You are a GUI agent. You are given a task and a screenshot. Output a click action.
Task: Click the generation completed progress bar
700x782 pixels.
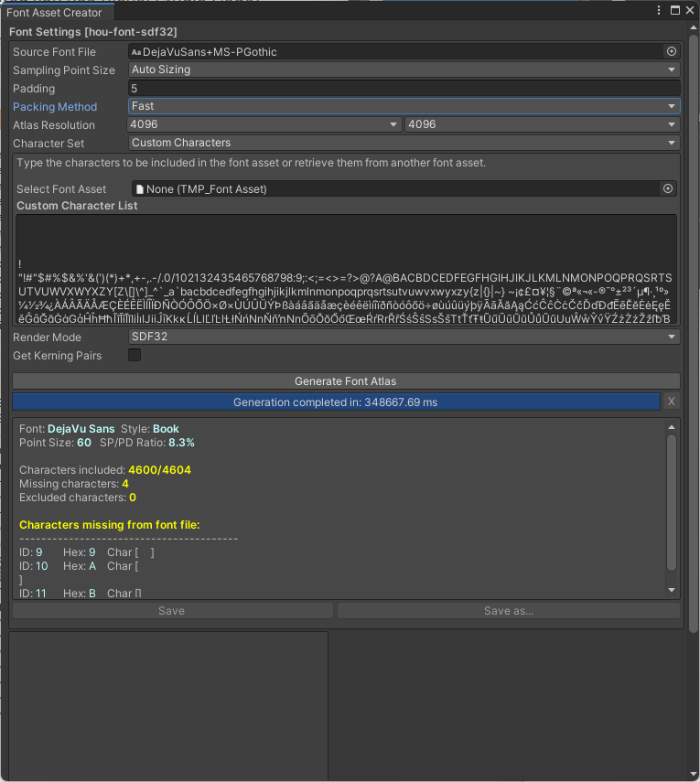[x=335, y=402]
